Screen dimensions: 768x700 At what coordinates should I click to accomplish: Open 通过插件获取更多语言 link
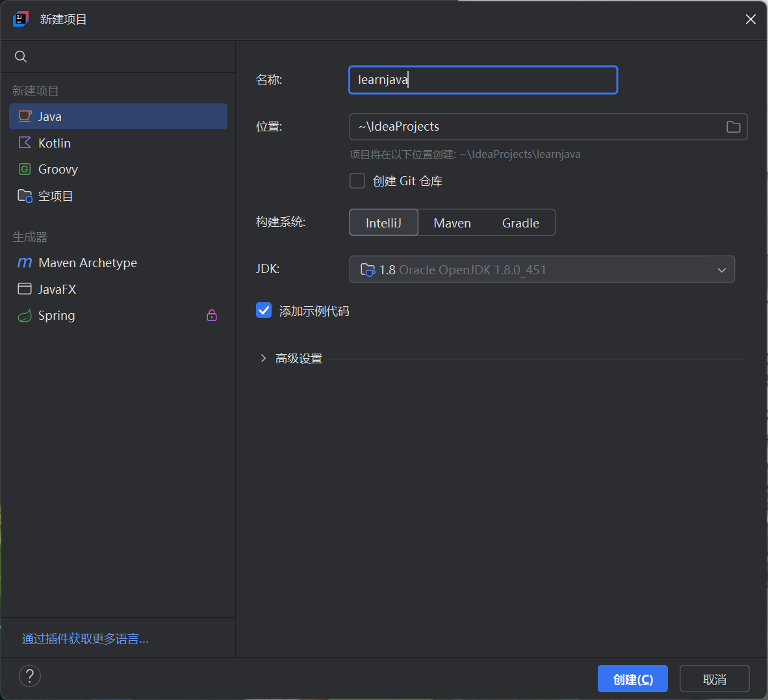tap(84, 639)
